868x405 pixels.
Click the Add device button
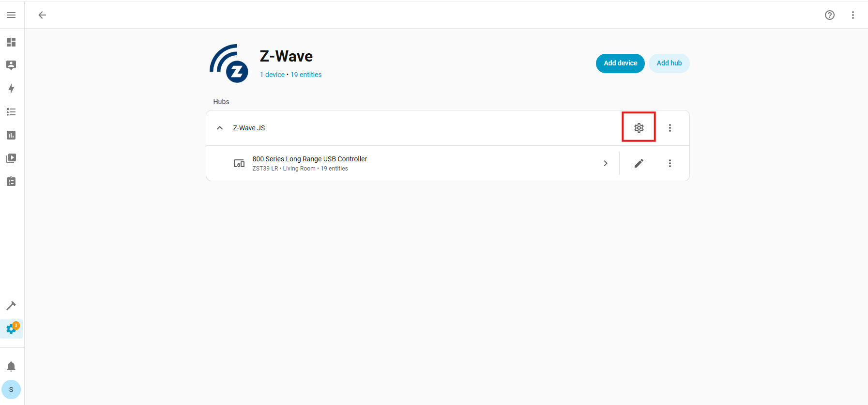click(620, 63)
